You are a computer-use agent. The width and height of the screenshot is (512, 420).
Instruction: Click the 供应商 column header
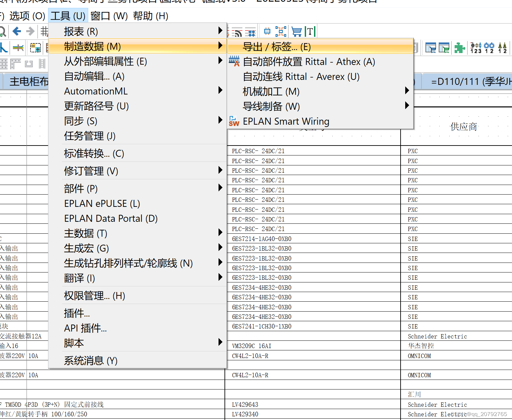click(463, 127)
